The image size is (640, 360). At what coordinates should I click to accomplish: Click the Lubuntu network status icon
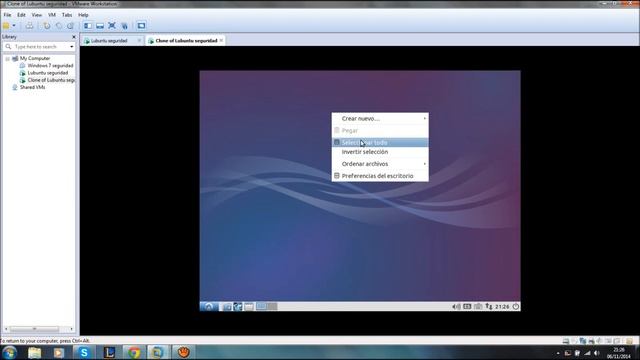(489, 307)
